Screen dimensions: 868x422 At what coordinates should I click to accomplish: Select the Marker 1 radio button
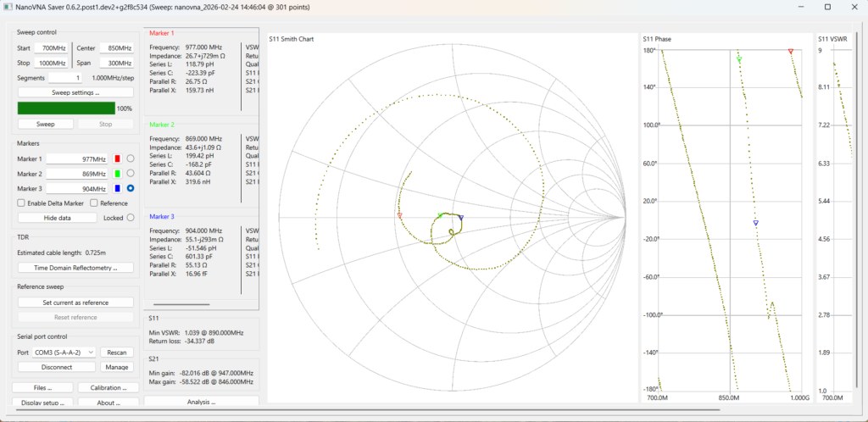pyautogui.click(x=131, y=158)
